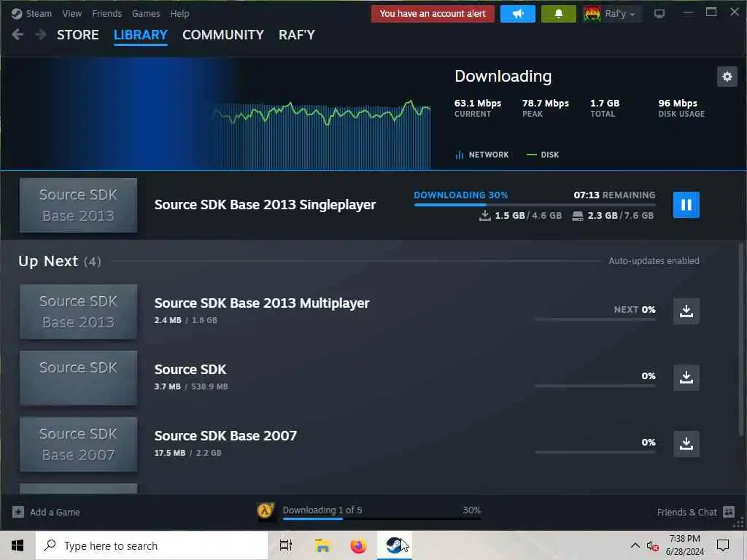Click 1.7 GB TOTAL stat

coord(605,108)
